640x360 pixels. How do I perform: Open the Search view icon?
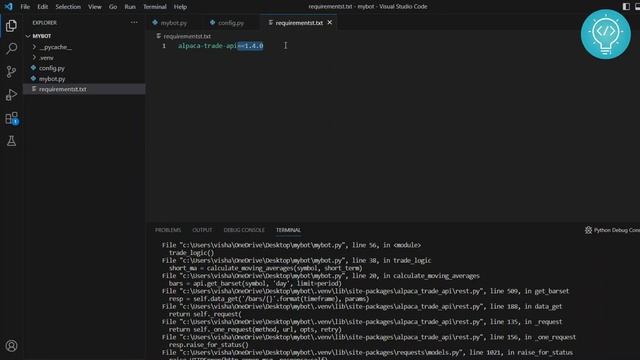[11, 49]
